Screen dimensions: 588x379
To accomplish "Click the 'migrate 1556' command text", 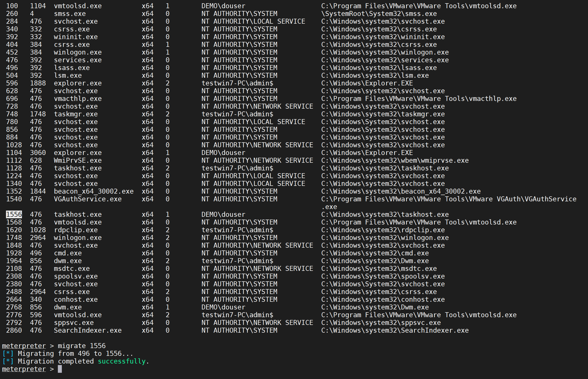I will point(82,346).
